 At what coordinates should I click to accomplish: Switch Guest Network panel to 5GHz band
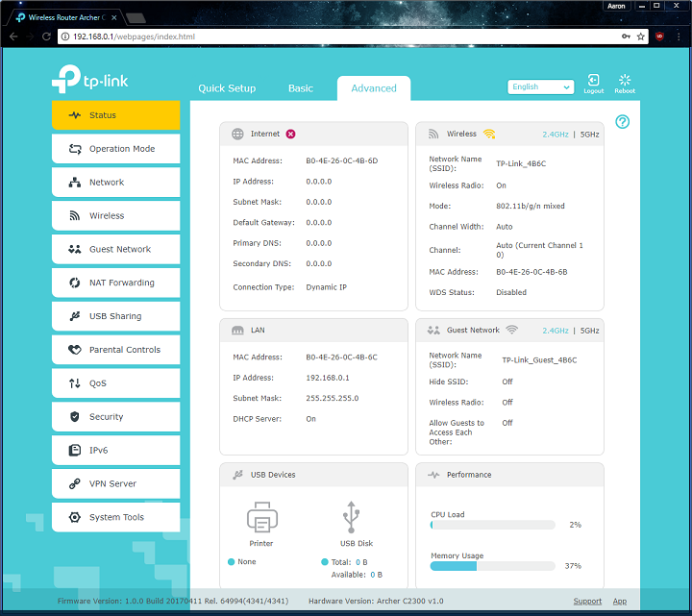590,331
